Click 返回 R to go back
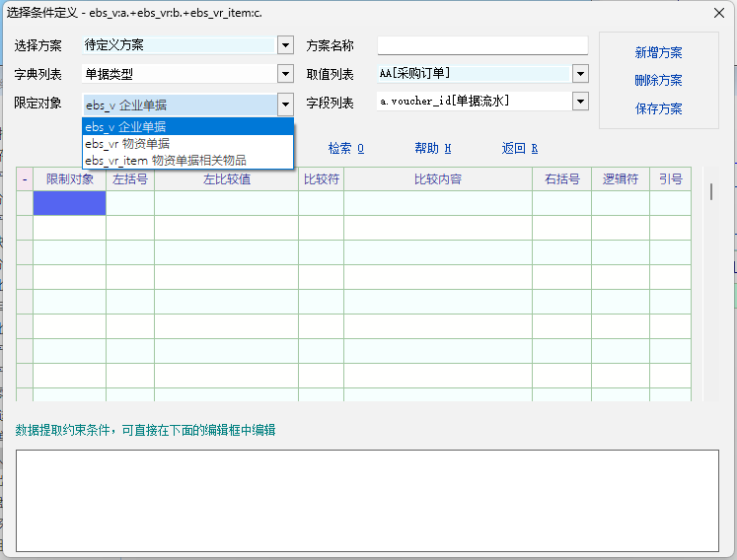This screenshot has height=560, width=737. 519,149
